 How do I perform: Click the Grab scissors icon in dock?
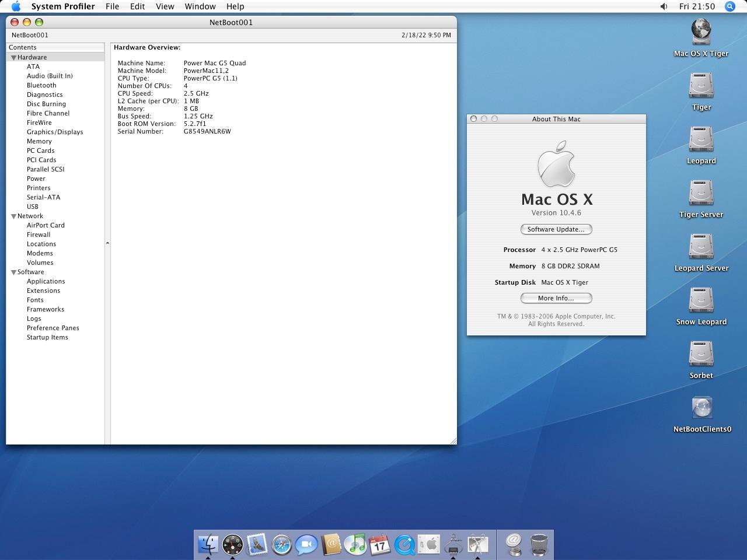point(478,544)
